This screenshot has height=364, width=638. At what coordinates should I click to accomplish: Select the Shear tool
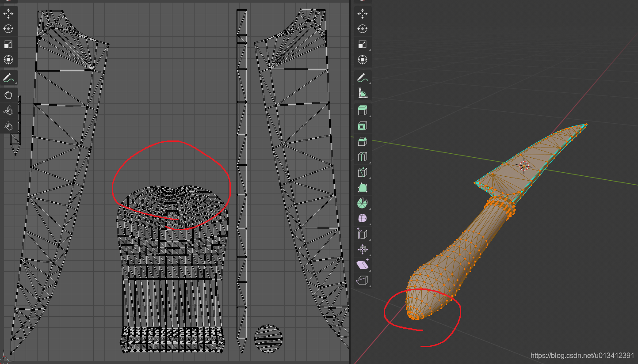tap(363, 265)
